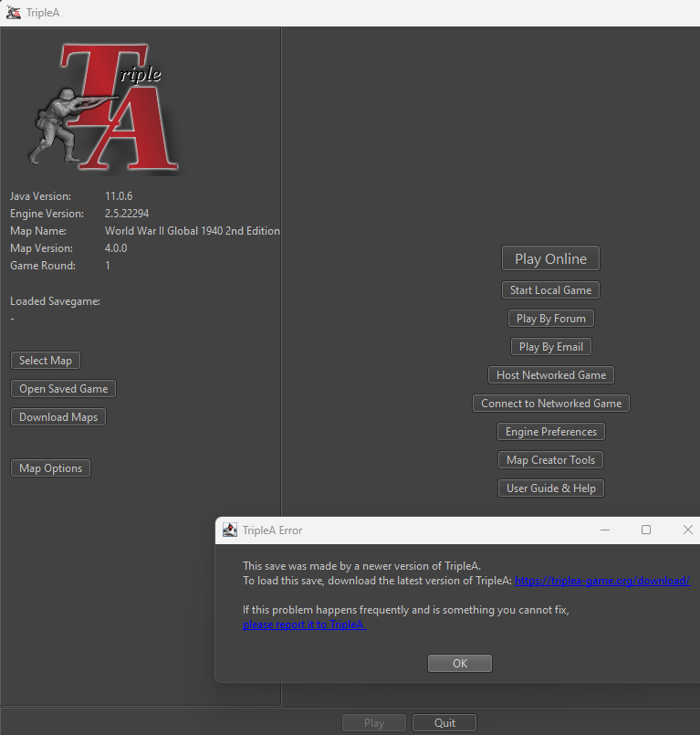Click the Engine Version value 2.5.22294
700x735 pixels.
[x=127, y=214]
